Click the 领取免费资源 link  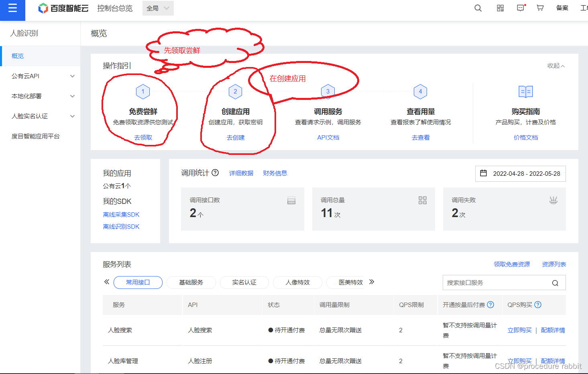coord(512,264)
